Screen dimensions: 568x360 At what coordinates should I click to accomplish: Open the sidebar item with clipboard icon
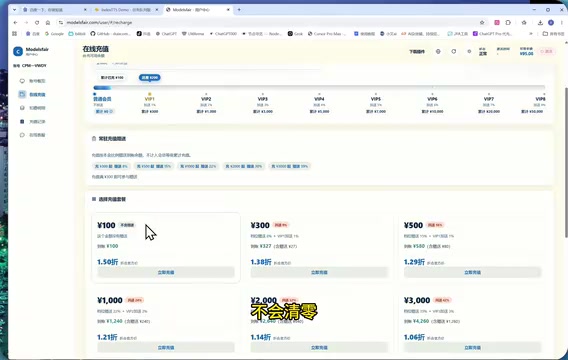click(33, 121)
